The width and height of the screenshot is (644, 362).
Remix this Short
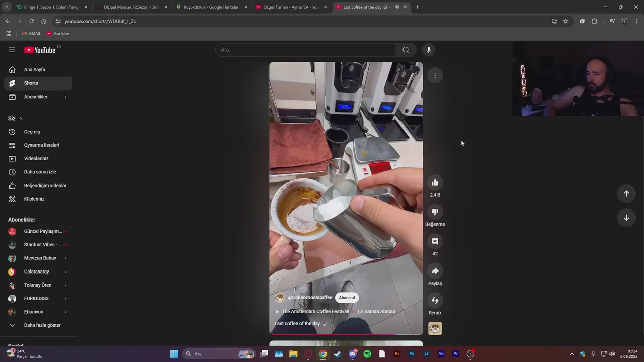click(435, 300)
